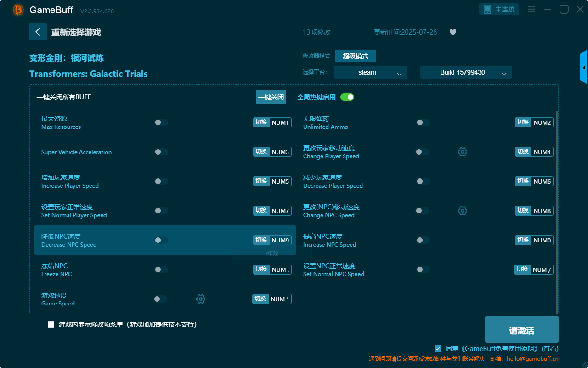Disable the global hotkey toggle
Image resolution: width=588 pixels, height=368 pixels.
tap(347, 97)
